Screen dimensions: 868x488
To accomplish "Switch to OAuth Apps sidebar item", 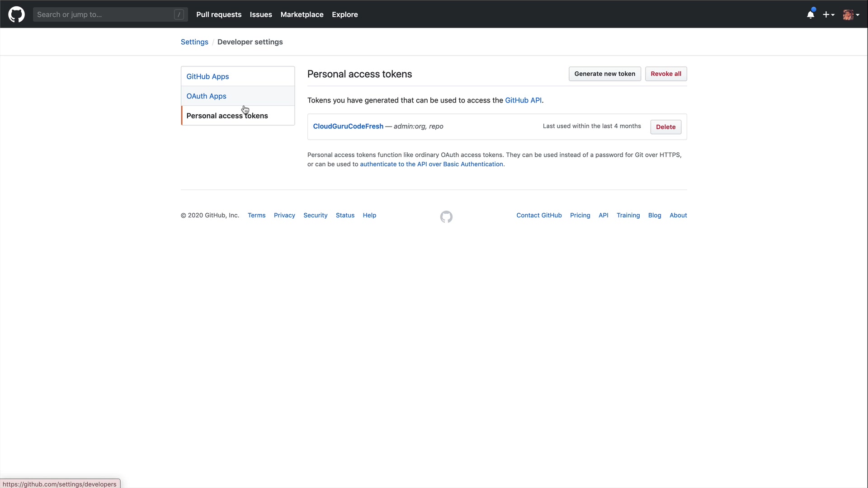I will point(206,96).
